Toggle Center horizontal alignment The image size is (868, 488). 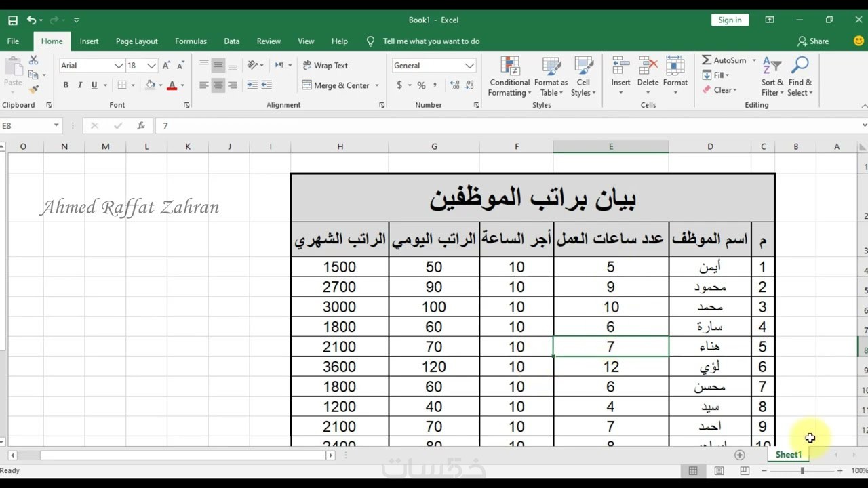tap(218, 85)
